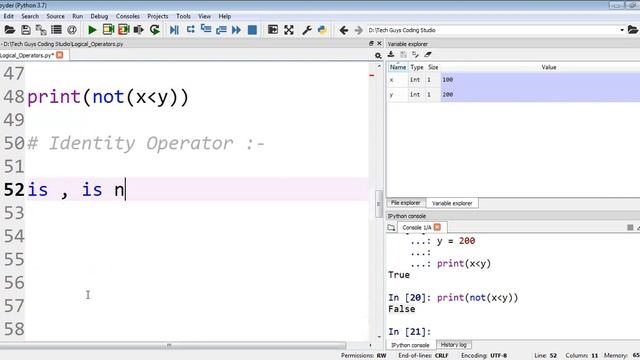Open file using the folder toolbar icon
This screenshot has width=640, height=360.
9,30
